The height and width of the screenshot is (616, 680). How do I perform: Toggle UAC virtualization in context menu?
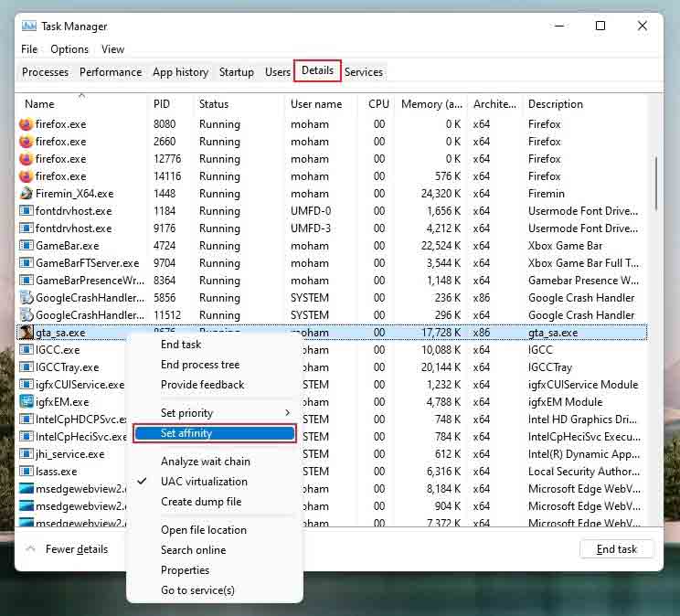click(204, 482)
